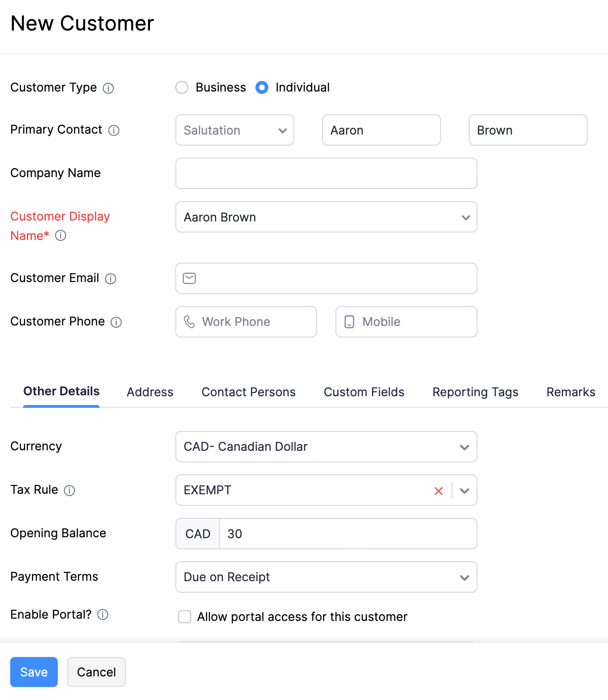This screenshot has width=608, height=700.
Task: Save the new customer
Action: 34,672
